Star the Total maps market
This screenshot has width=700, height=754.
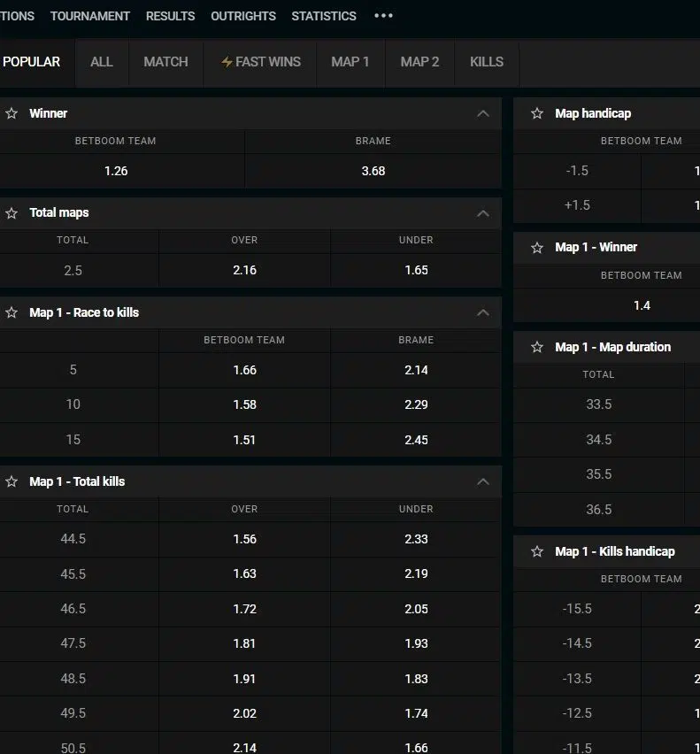click(12, 213)
